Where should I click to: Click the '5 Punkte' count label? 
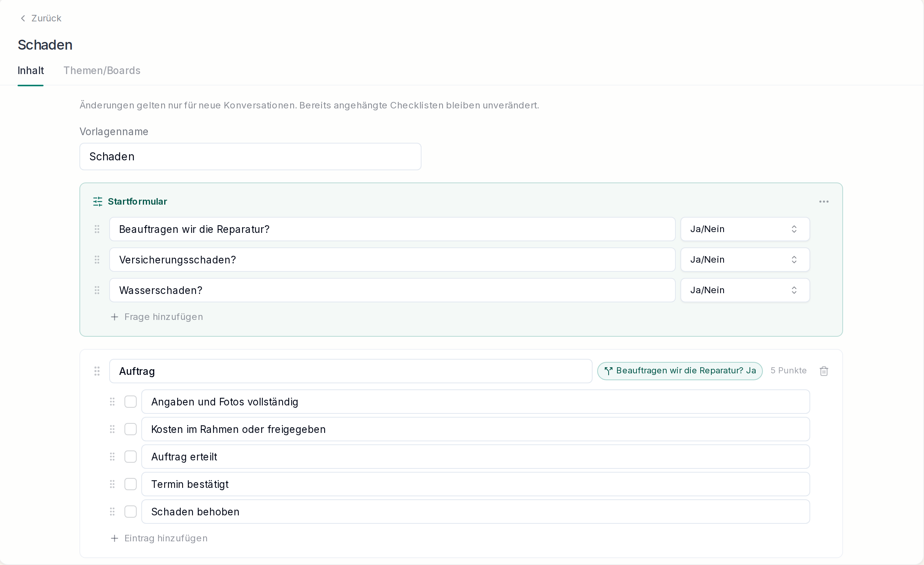click(x=788, y=371)
